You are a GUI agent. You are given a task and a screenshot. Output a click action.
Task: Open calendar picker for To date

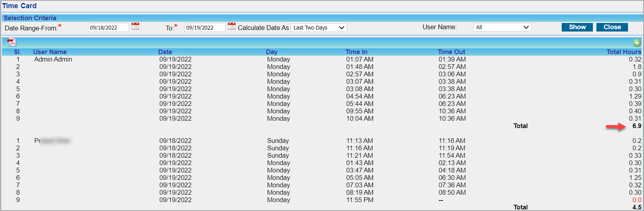click(x=232, y=26)
